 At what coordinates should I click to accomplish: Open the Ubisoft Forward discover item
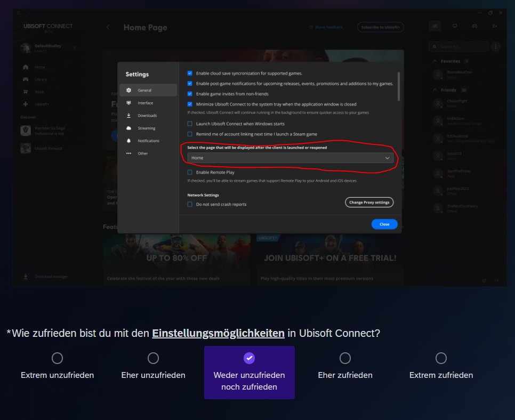click(x=42, y=148)
